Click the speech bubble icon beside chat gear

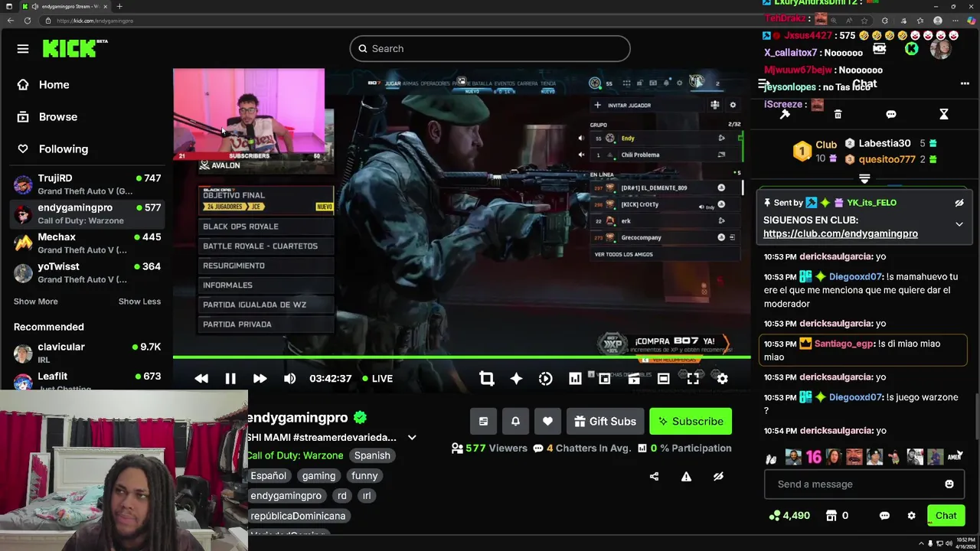click(884, 516)
